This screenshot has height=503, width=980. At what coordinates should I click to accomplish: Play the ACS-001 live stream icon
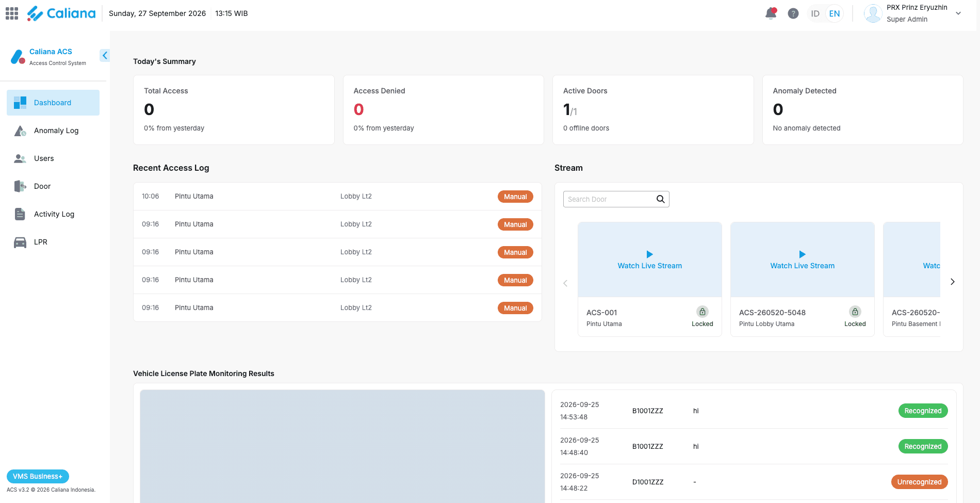650,254
